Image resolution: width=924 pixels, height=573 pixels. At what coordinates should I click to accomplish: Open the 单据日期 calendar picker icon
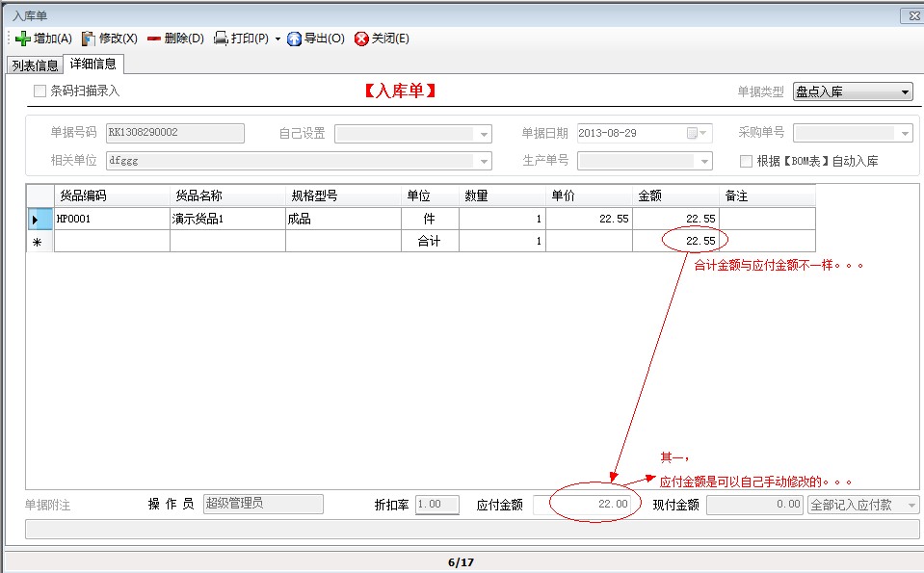point(694,132)
